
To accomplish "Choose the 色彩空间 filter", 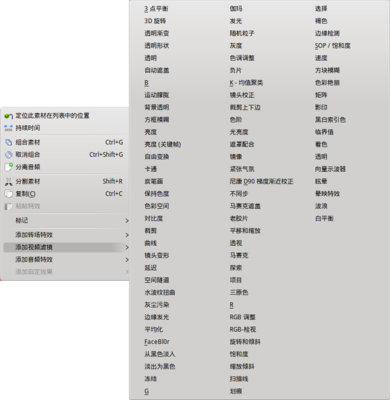I will point(157,206).
